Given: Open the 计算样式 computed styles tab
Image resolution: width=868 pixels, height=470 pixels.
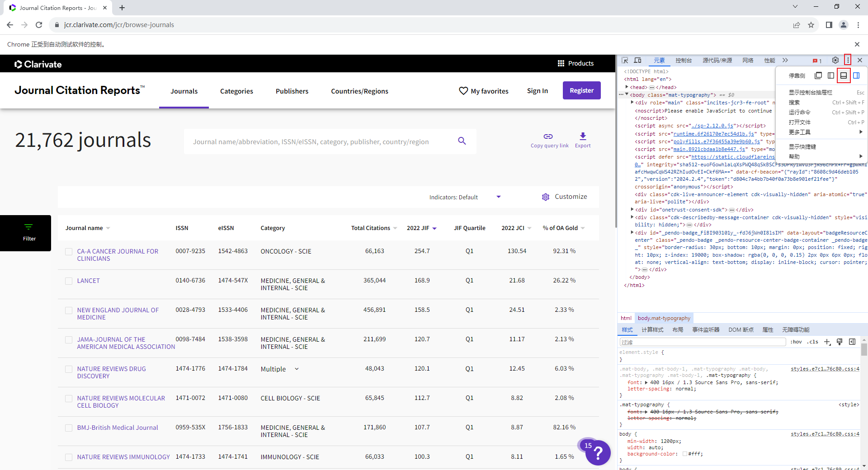Looking at the screenshot, I should (652, 329).
